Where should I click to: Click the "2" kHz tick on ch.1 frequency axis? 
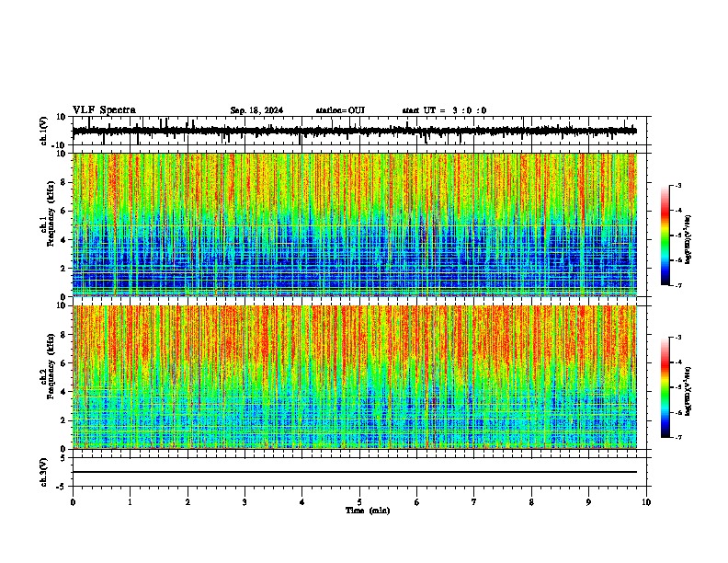tap(63, 268)
